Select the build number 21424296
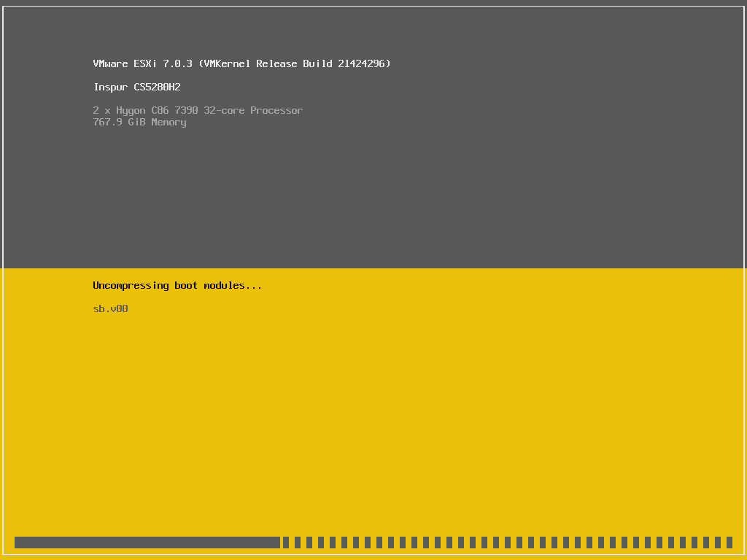This screenshot has width=747, height=560. tap(362, 63)
